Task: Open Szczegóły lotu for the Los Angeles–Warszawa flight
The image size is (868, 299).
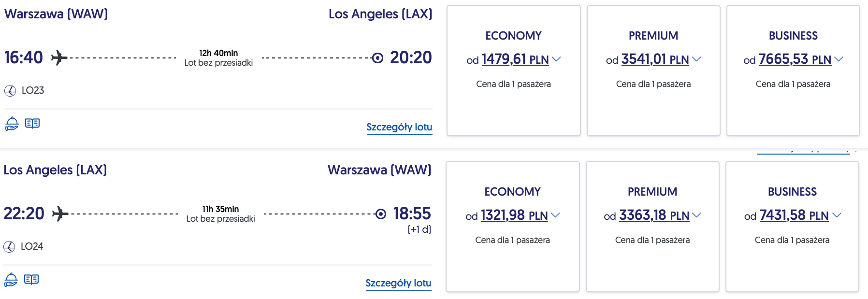Action: coord(398,283)
